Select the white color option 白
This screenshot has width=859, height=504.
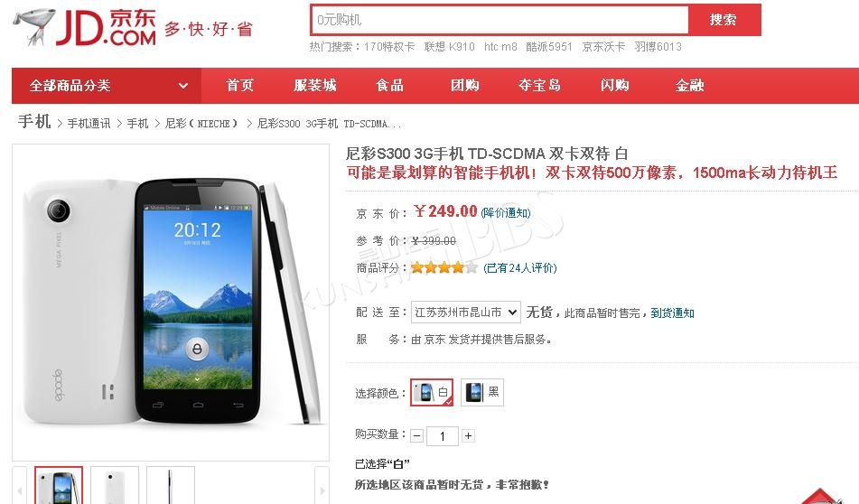pyautogui.click(x=432, y=392)
